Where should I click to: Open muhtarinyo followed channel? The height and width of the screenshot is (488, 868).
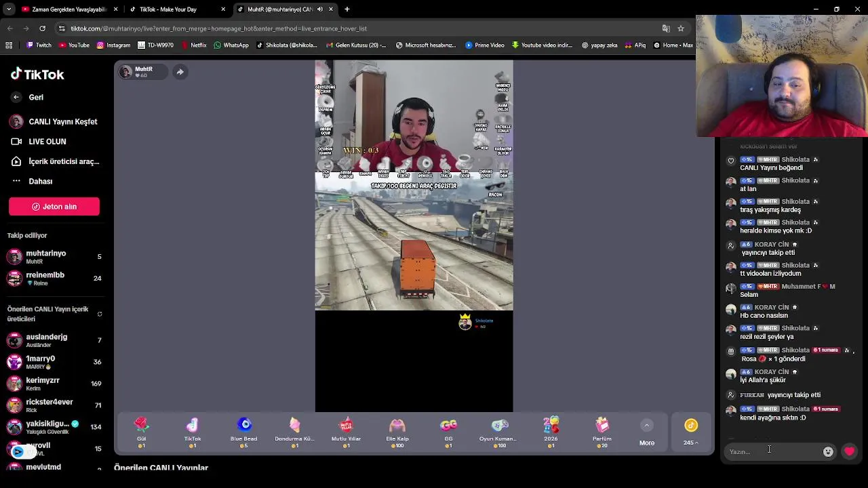pos(54,257)
